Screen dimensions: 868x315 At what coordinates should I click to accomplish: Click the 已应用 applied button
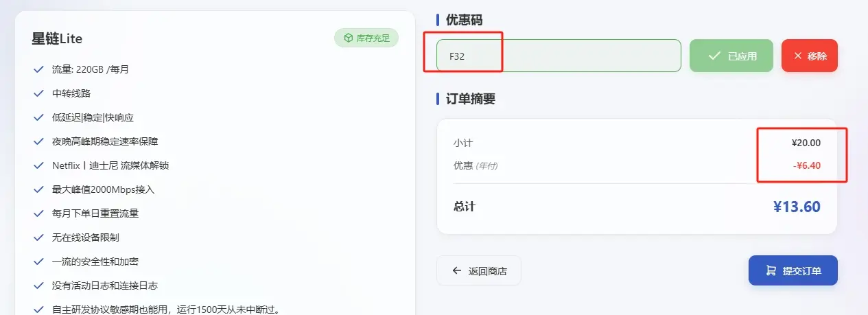pyautogui.click(x=731, y=56)
